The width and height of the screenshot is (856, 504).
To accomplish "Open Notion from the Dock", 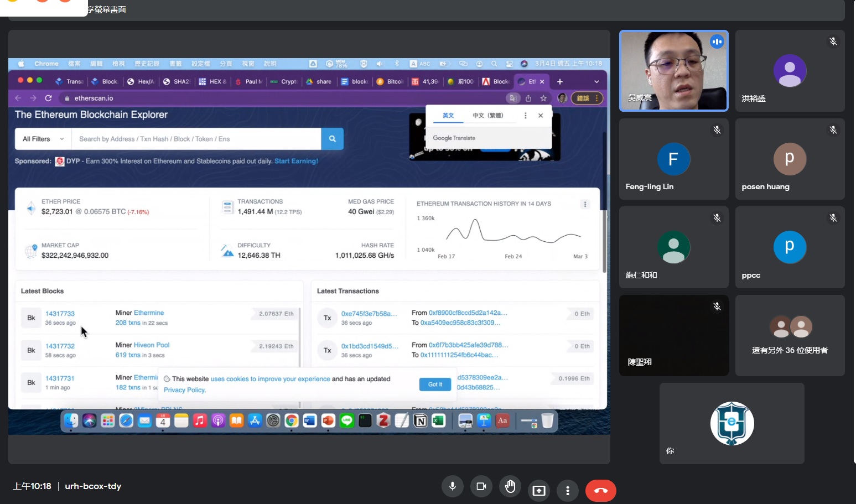I will coord(421,421).
